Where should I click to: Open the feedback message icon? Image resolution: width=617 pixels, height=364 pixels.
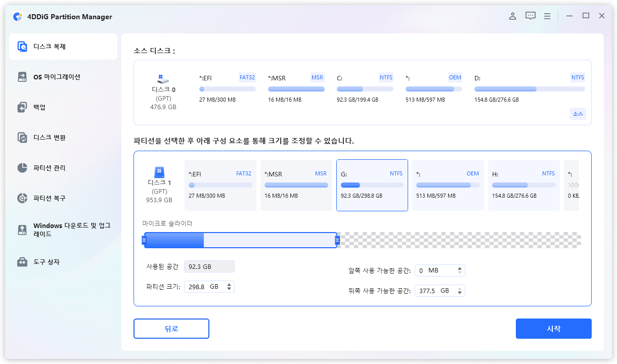[530, 16]
